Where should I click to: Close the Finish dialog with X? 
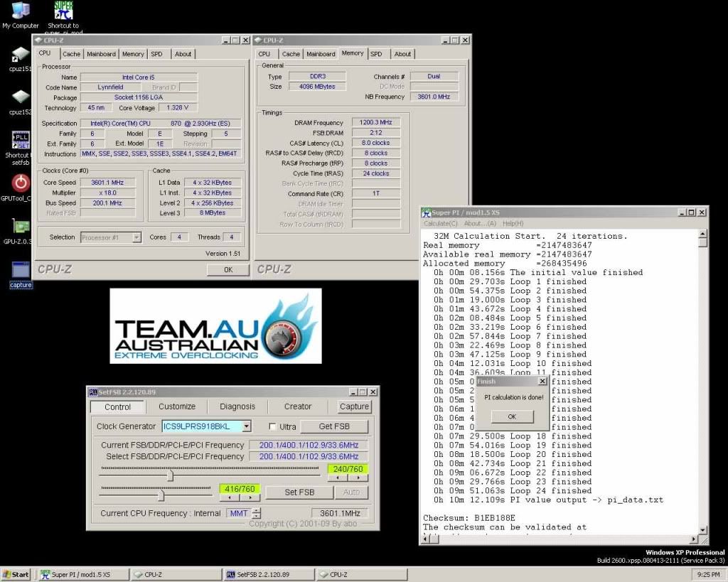click(x=542, y=381)
